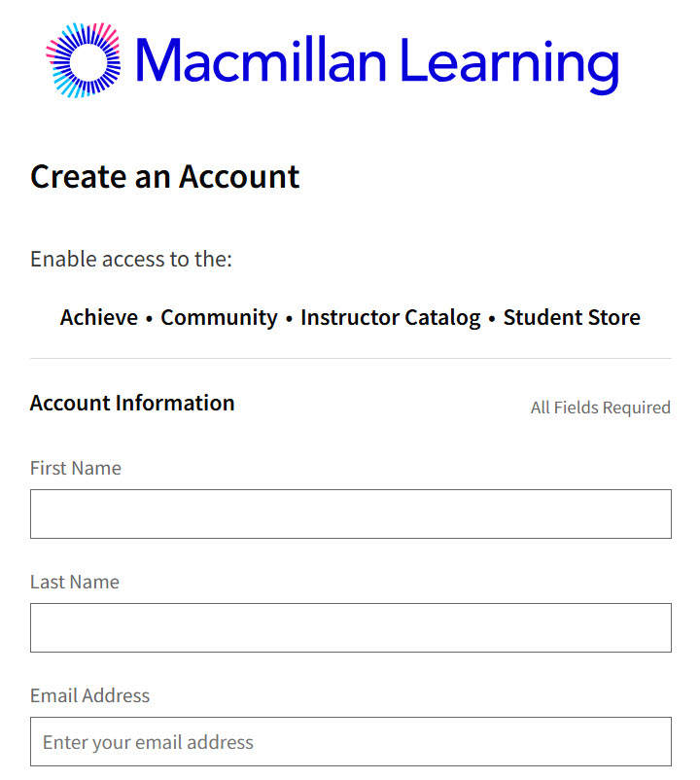Select the Instructor Catalog product label
The width and height of the screenshot is (700, 780).
[390, 318]
